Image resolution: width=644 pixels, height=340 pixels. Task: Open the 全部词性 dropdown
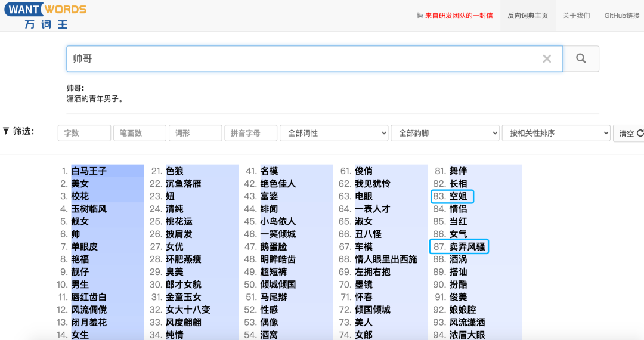334,133
